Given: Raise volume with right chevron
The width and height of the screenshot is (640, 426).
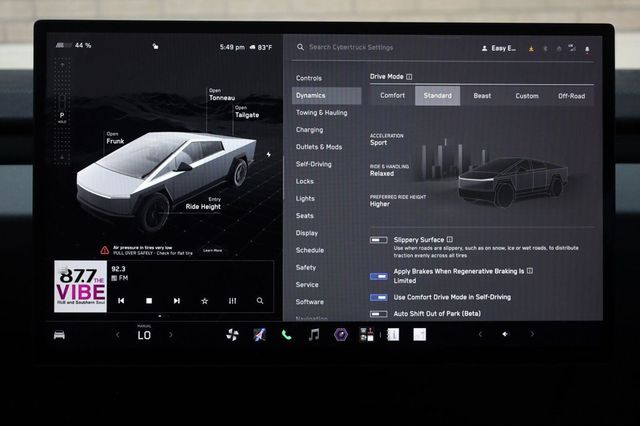Looking at the screenshot, I should (532, 334).
